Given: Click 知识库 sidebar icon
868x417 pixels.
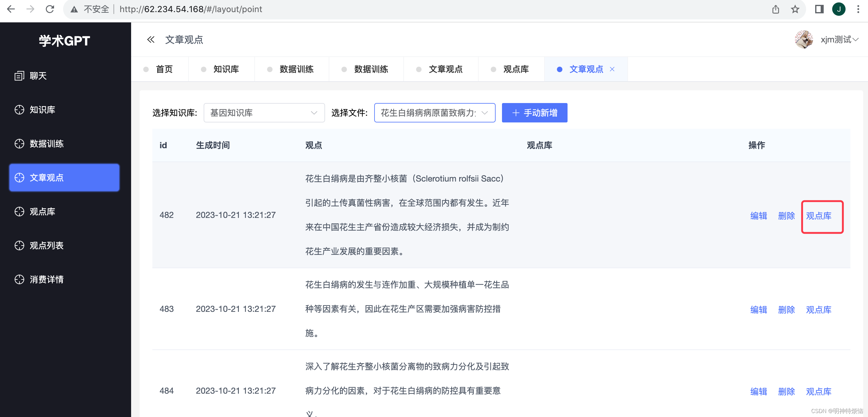Looking at the screenshot, I should tap(19, 110).
